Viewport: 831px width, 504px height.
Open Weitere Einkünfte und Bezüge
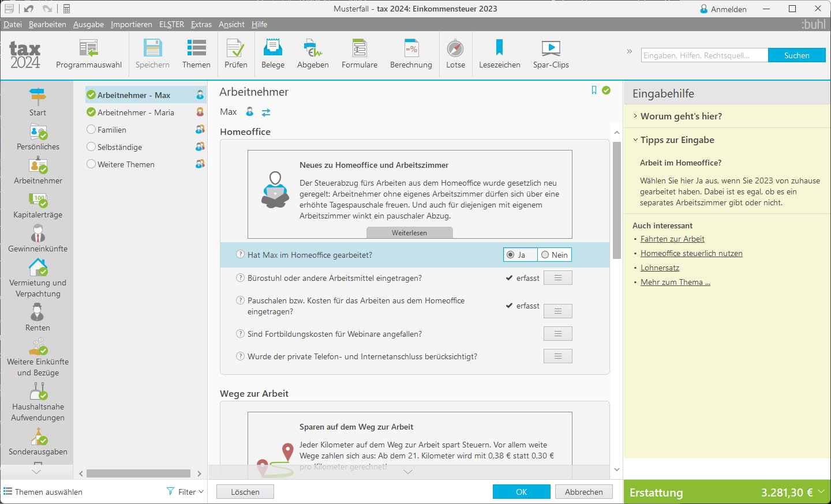38,358
